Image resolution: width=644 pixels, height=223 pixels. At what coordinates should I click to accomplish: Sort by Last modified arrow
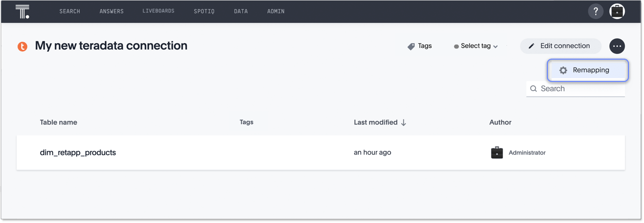tap(404, 123)
